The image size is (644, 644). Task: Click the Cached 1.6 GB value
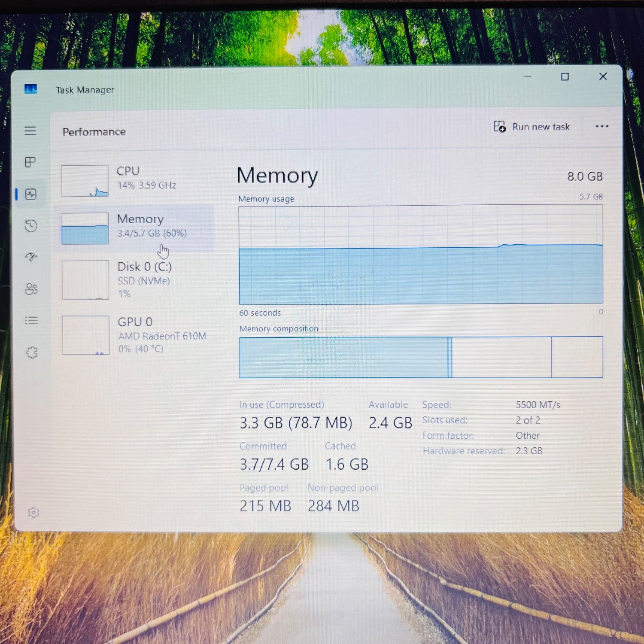347,464
